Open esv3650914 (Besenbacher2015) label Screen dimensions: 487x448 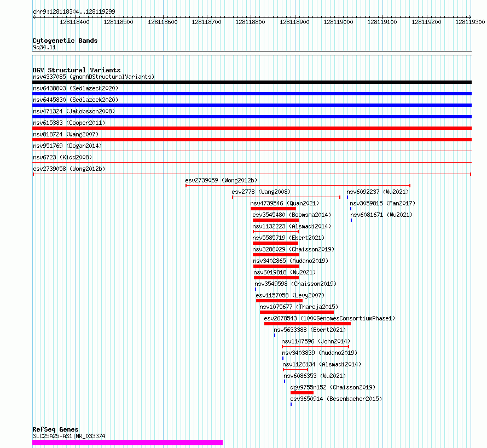click(x=336, y=399)
